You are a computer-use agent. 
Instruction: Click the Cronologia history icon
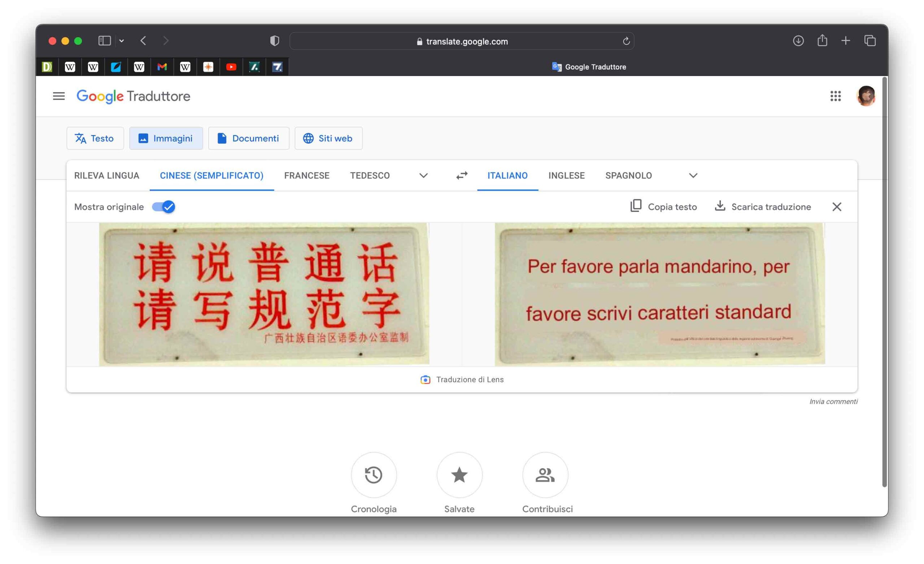(374, 475)
